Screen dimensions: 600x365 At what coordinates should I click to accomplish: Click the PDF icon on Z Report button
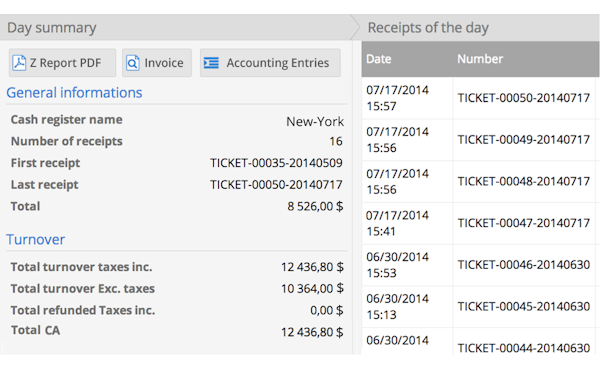coord(19,63)
